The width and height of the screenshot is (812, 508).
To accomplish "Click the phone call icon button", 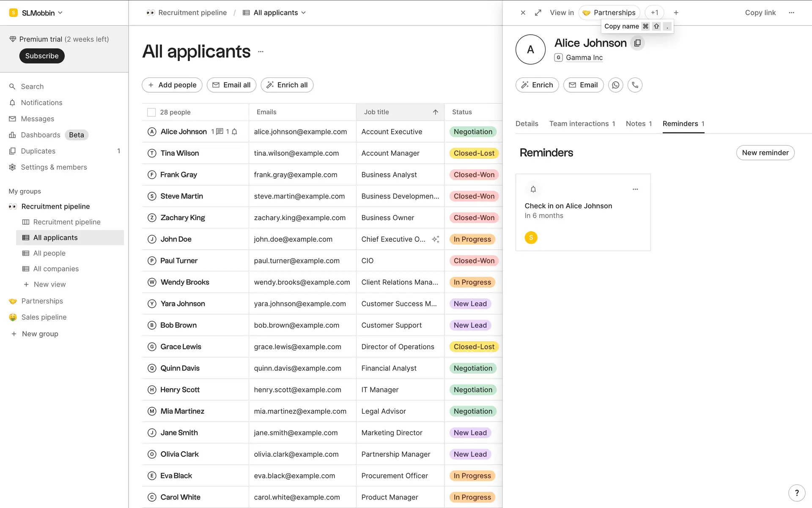I will (x=635, y=85).
